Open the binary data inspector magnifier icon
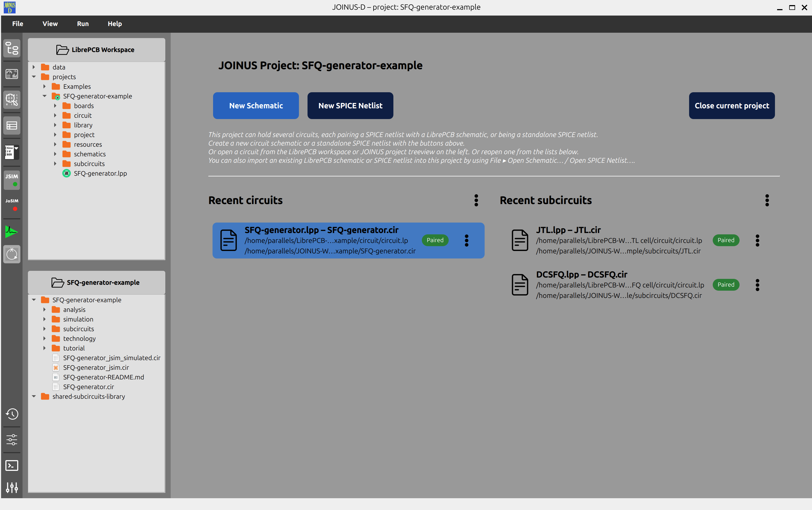 (x=12, y=100)
